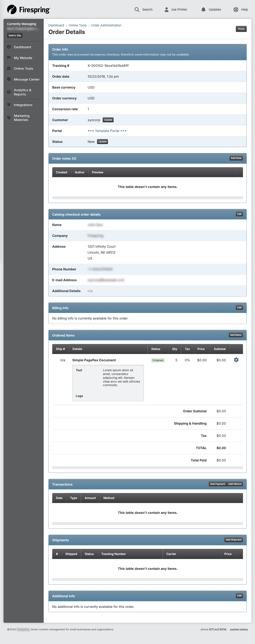255x644 pixels.
Task: Click the Transactions Amount column header
Action: pos(90,498)
